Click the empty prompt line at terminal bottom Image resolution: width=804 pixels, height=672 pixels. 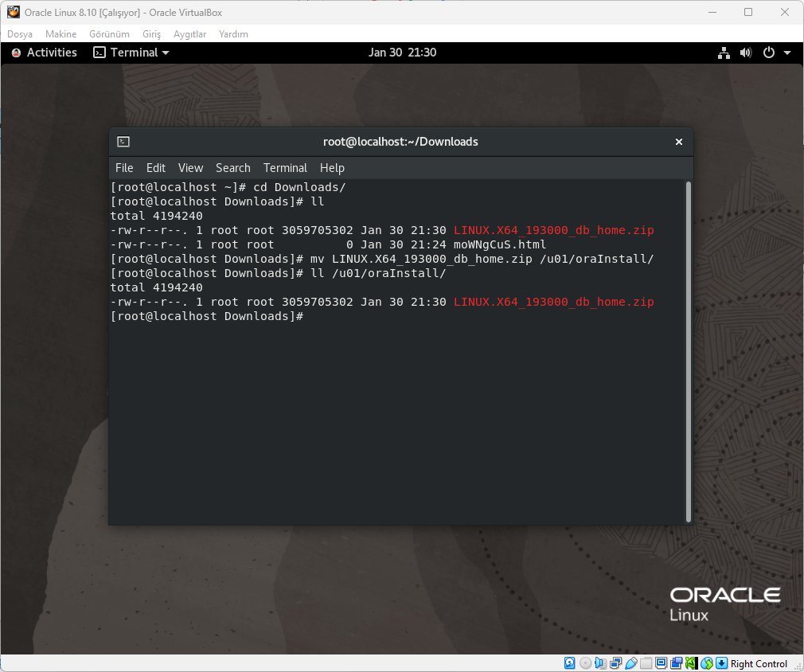(207, 317)
